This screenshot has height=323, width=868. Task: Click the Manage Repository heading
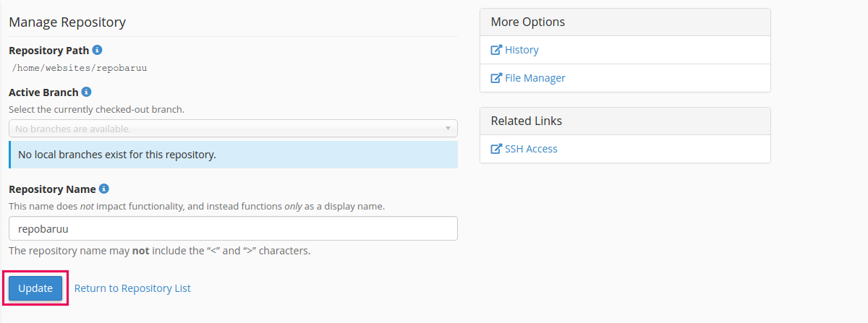click(67, 22)
